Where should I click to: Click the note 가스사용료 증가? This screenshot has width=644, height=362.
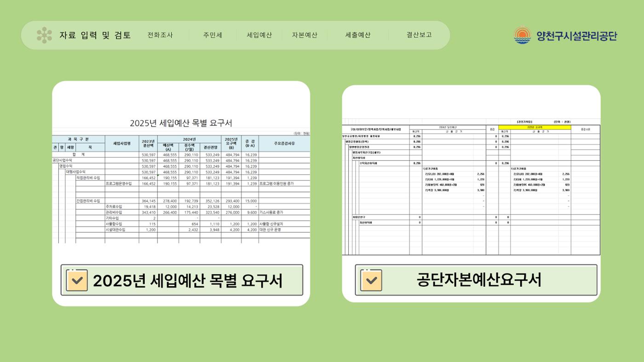tap(271, 213)
